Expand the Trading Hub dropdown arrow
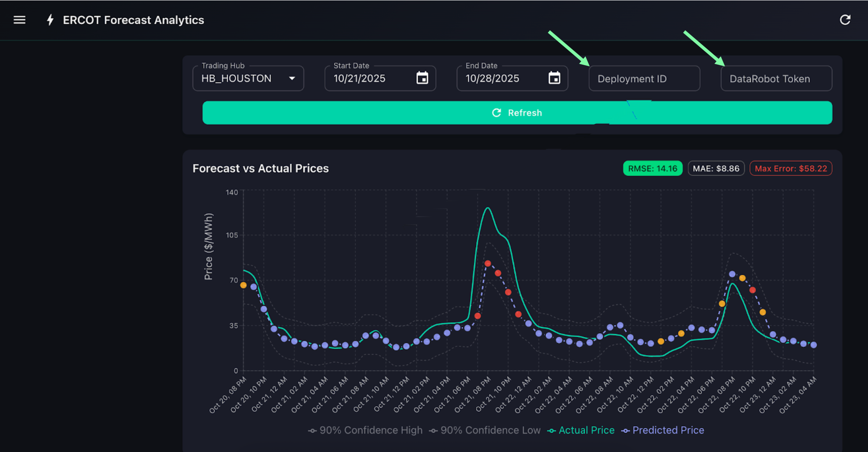868x452 pixels. [x=292, y=78]
